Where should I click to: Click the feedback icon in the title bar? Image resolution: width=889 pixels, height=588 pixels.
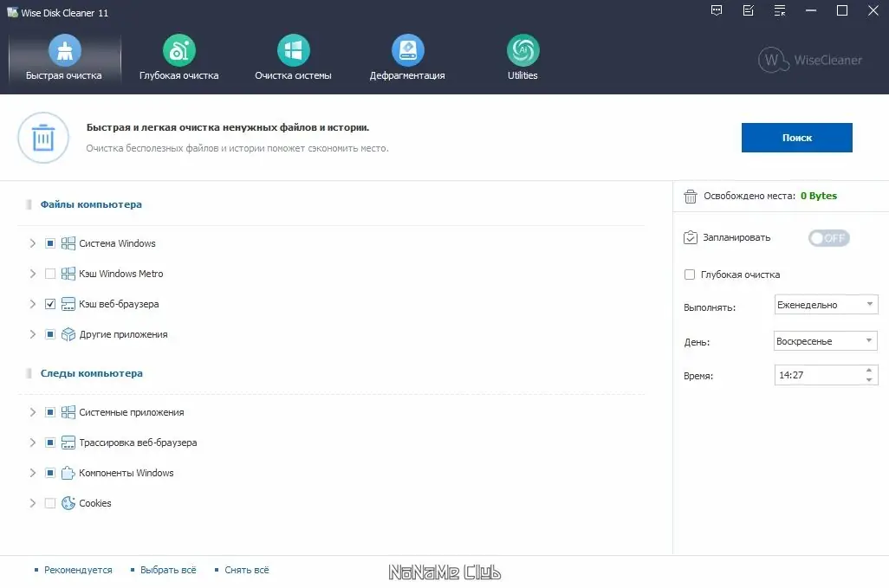coord(716,10)
